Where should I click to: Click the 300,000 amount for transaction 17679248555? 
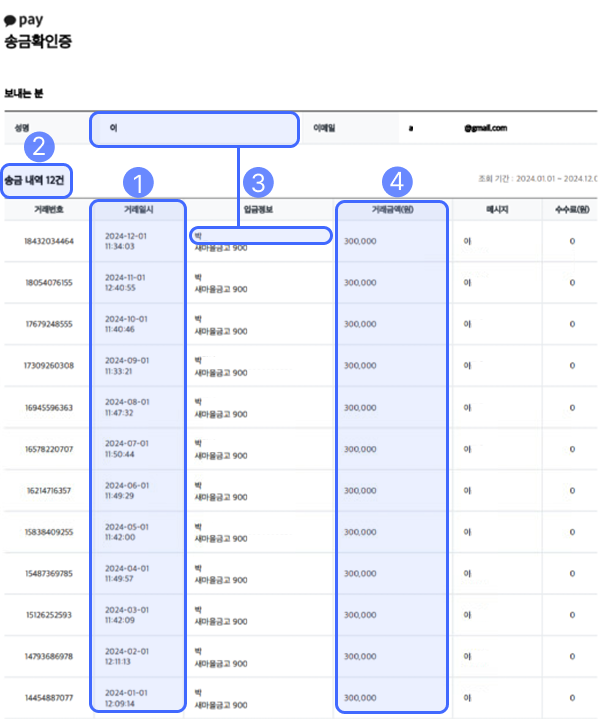360,324
